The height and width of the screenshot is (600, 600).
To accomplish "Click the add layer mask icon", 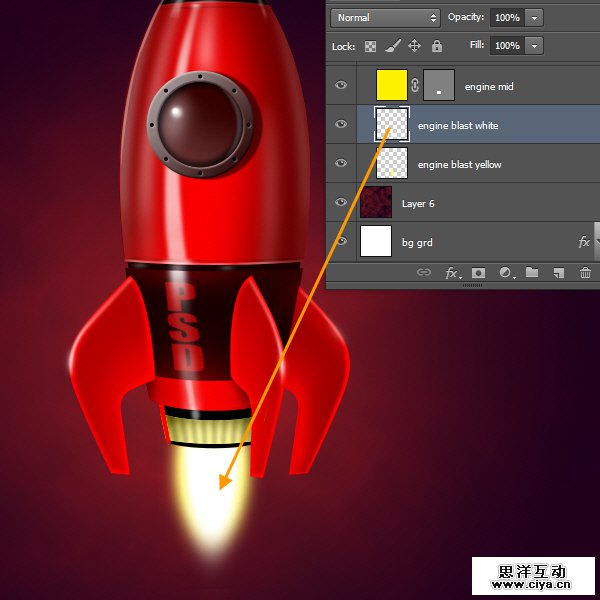I will [479, 272].
